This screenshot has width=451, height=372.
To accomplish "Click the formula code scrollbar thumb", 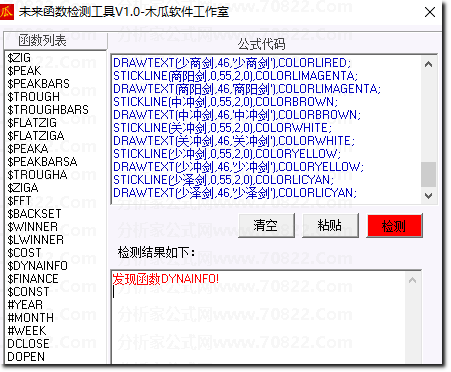I will (x=428, y=174).
